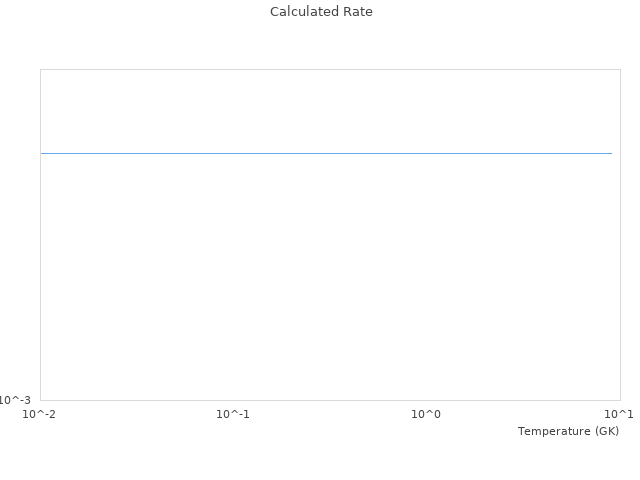
Task: Click the left end of the rate line
Action: pos(42,153)
